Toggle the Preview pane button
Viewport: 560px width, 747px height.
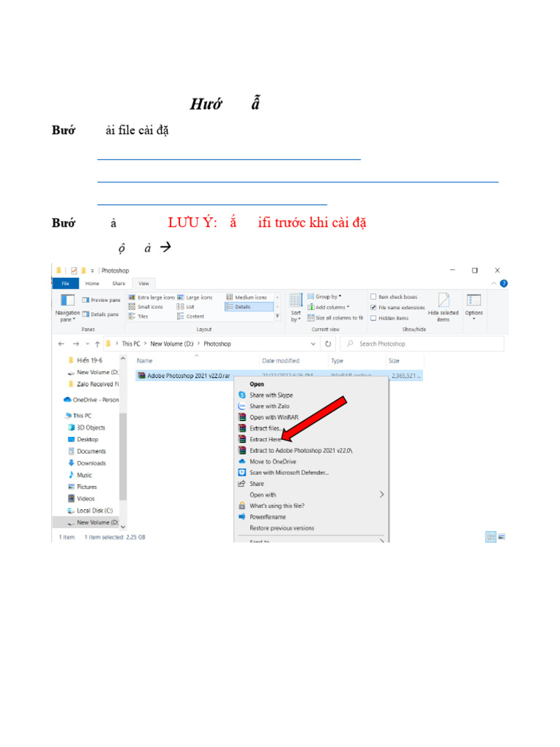pos(101,300)
